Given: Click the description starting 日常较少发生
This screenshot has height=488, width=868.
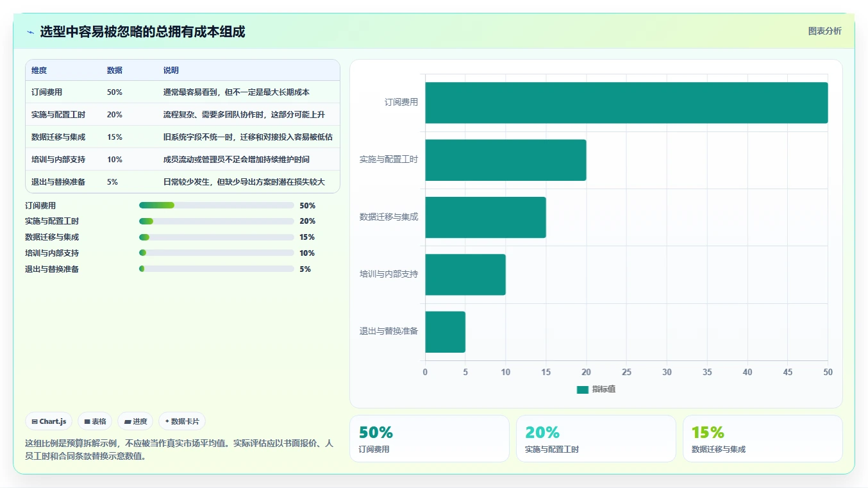Looking at the screenshot, I should [x=244, y=182].
